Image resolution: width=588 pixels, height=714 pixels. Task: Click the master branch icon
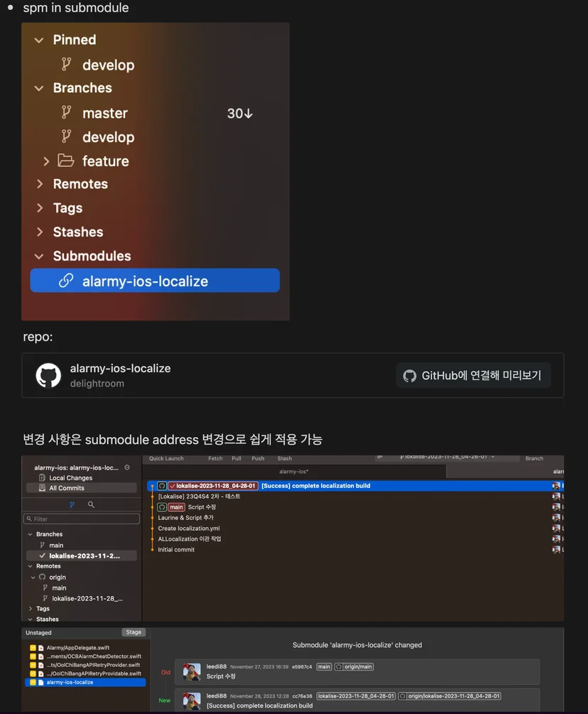[x=66, y=112]
